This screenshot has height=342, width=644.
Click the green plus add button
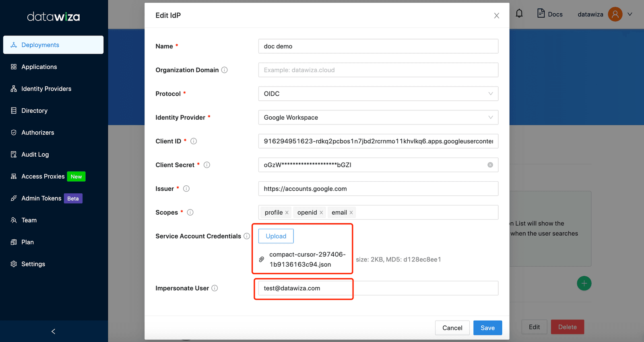pos(584,284)
